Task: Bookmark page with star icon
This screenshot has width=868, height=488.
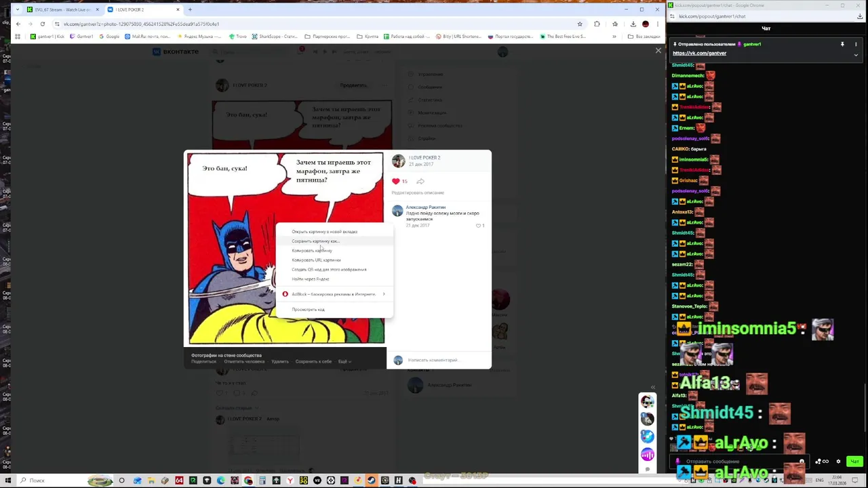Action: (x=580, y=24)
